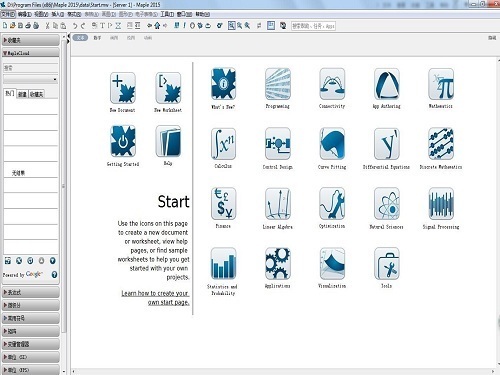The image size is (500, 375).
Task: Expand the 单位 (SI) units palette
Action: [x=31, y=357]
